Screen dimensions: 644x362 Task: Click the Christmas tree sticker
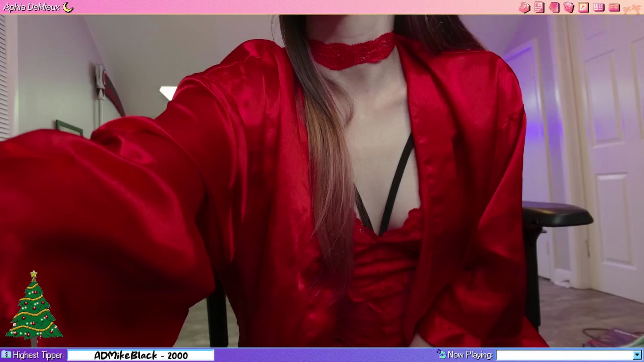34,308
